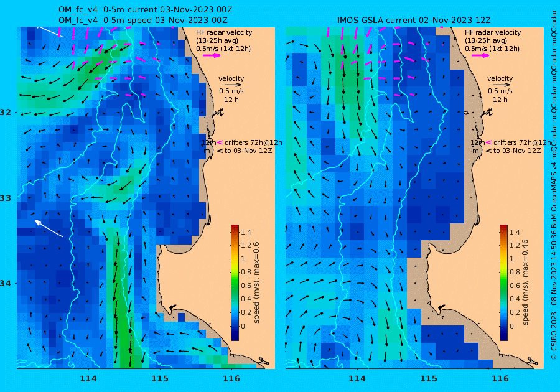Click the latitude label '34' on left axis
Viewport: 560px width, 392px height.
6,284
